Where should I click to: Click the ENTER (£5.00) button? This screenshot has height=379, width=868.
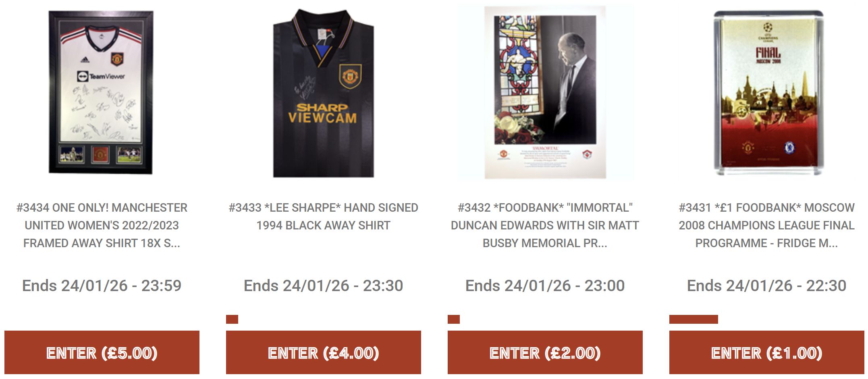(102, 353)
